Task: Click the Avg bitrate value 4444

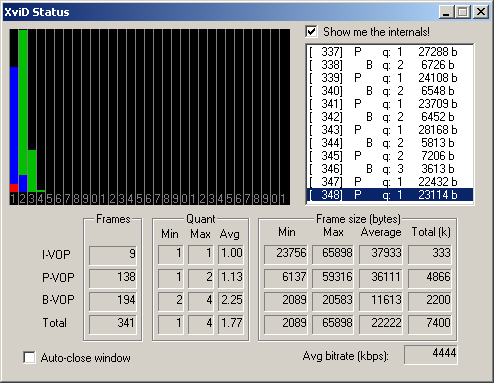Action: [431, 354]
